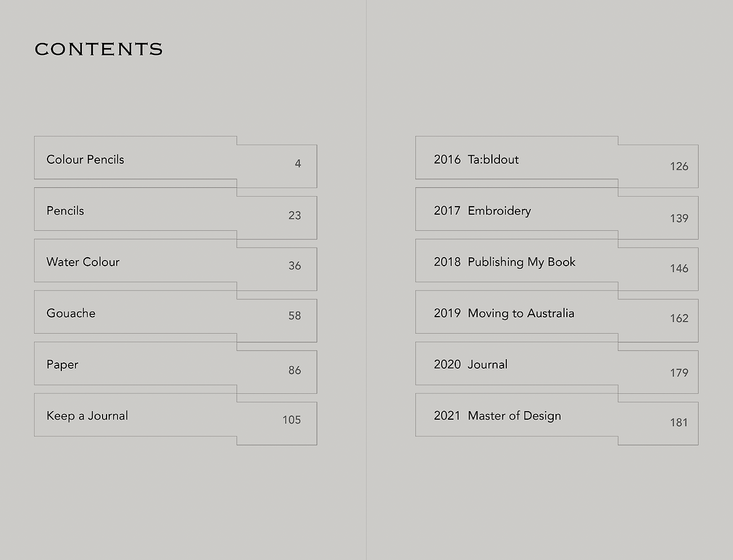Open 2018 Publishing My Book
Image resolution: width=733 pixels, height=560 pixels.
(517, 261)
